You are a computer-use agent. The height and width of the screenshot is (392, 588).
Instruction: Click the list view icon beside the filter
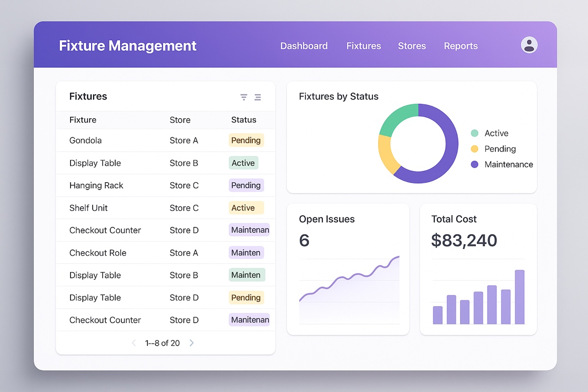tap(258, 97)
